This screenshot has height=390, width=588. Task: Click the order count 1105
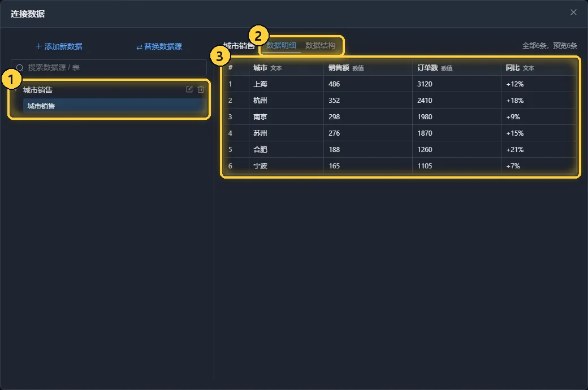[x=457, y=166]
